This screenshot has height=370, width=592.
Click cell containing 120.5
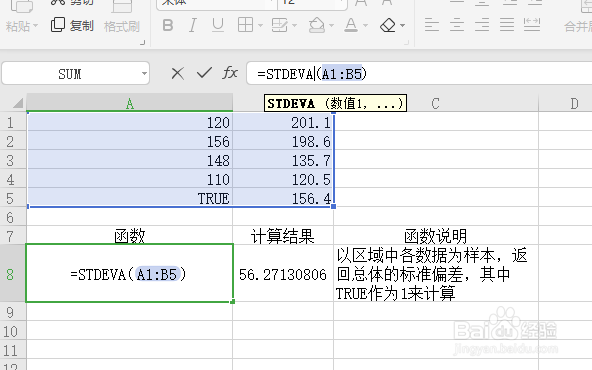click(x=283, y=179)
